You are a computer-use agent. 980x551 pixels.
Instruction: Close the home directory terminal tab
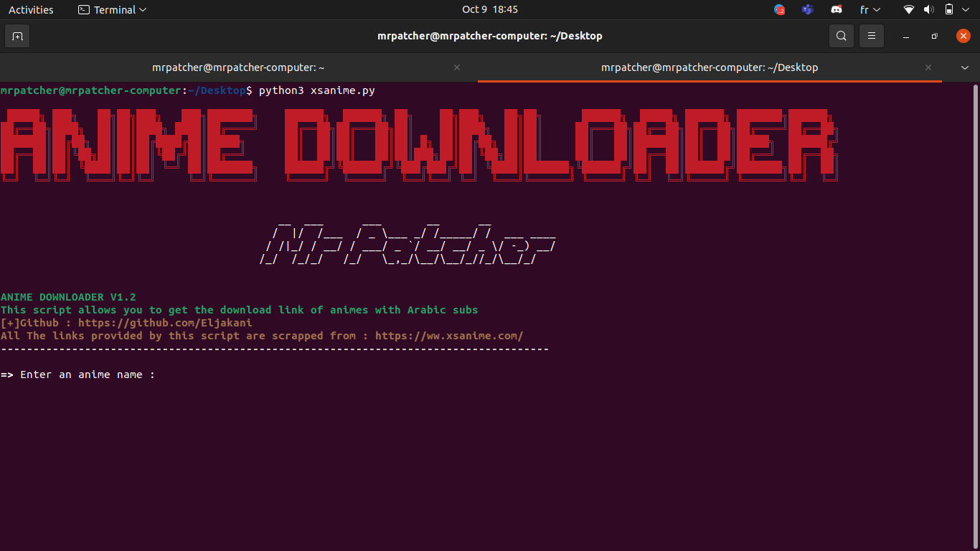pos(457,67)
